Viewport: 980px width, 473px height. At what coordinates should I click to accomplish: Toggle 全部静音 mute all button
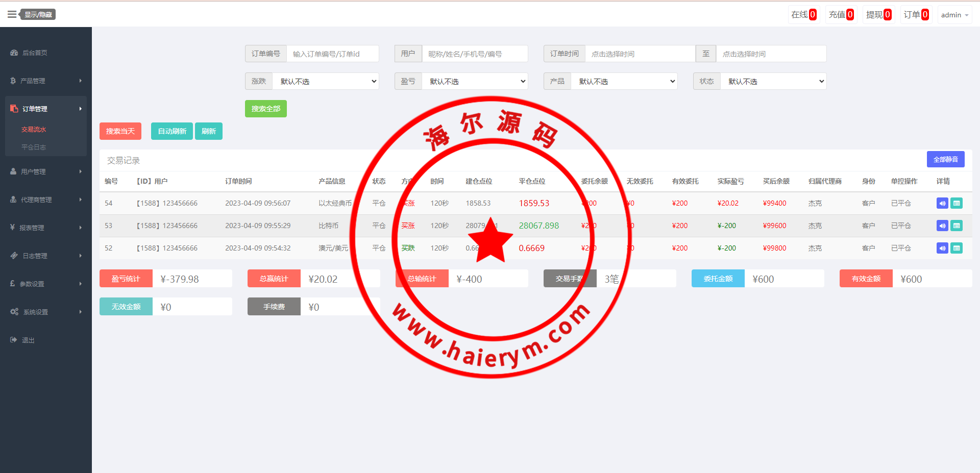(x=945, y=159)
